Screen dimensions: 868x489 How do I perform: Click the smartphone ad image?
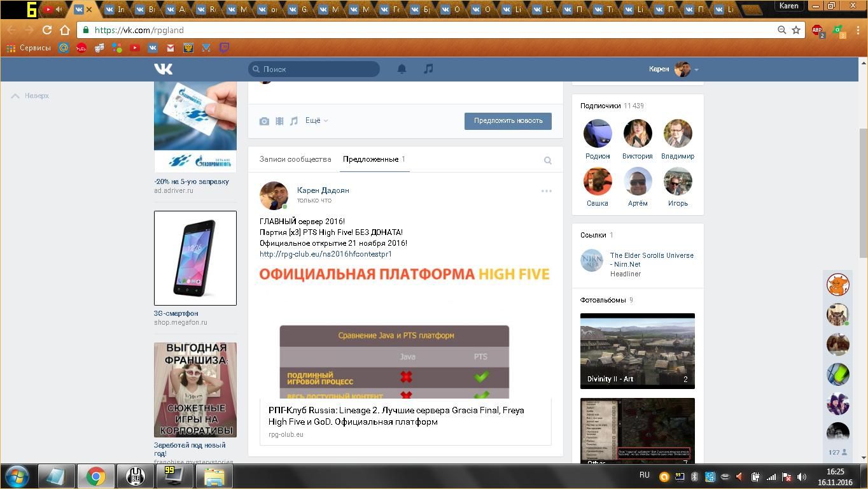(x=195, y=258)
